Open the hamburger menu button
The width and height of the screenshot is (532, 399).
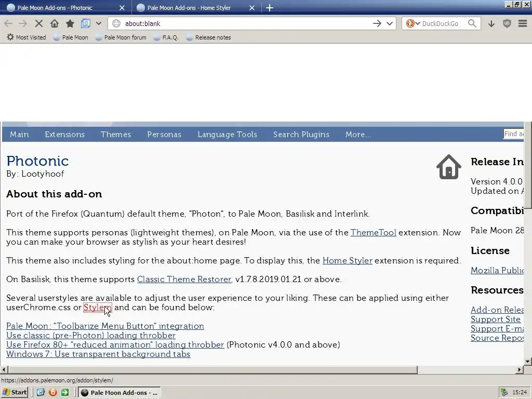(523, 23)
